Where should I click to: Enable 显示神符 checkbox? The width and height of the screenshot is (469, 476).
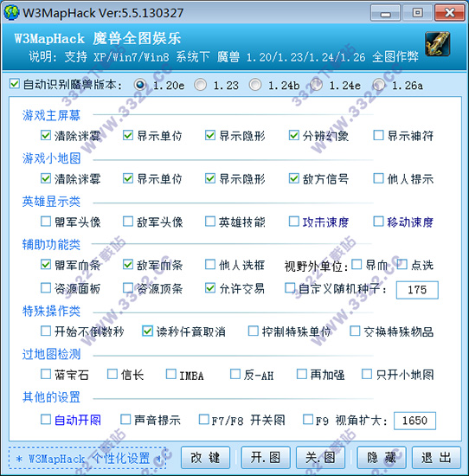[378, 135]
